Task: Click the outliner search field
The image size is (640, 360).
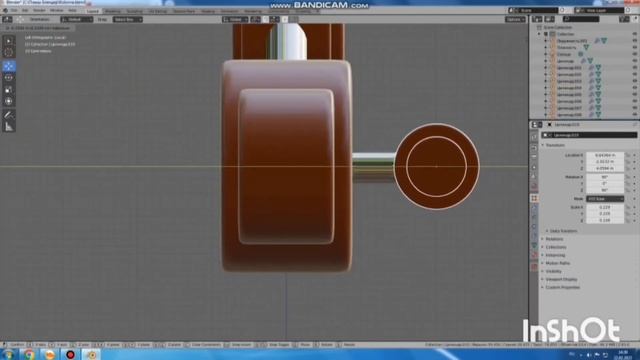Action: (x=581, y=19)
